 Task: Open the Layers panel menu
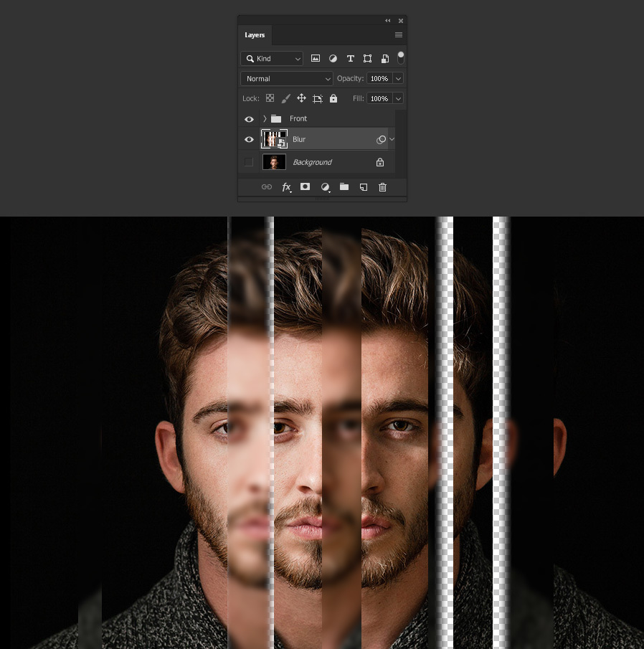coord(399,34)
